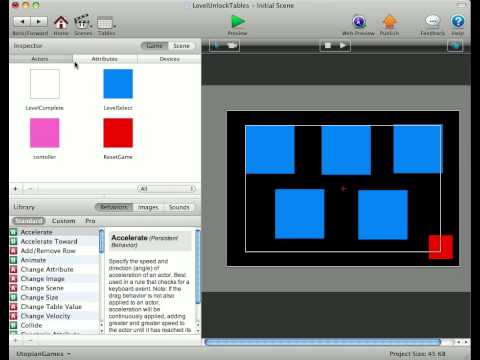This screenshot has height=360, width=480.
Task: Click the scene horizontal scrollbar thumb
Action: coord(322,342)
